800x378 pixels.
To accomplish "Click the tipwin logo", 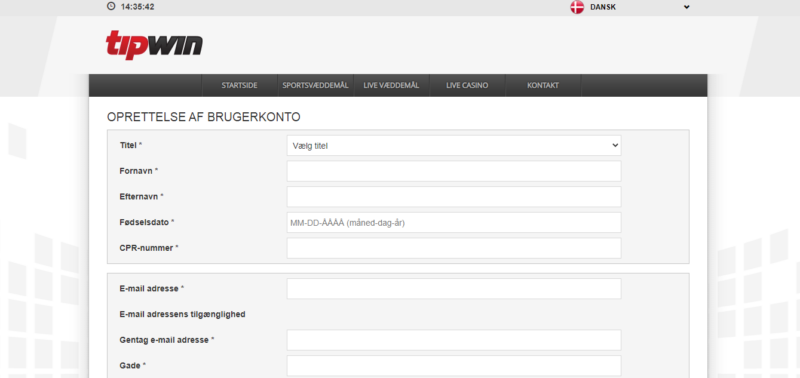I will 154,45.
